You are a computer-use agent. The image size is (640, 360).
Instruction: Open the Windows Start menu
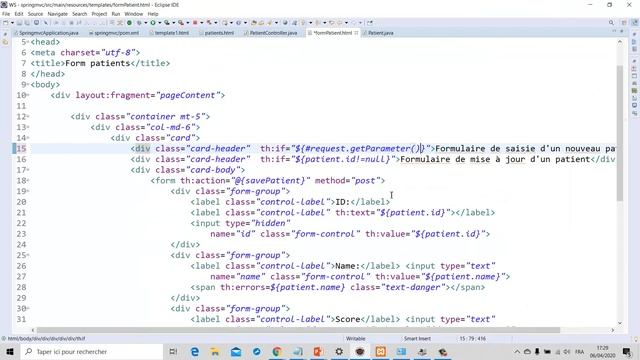pos(10,351)
